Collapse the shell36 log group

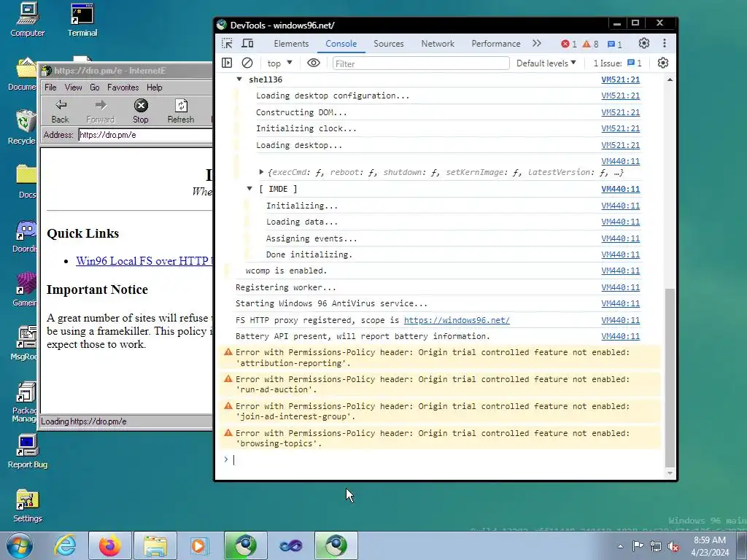239,79
